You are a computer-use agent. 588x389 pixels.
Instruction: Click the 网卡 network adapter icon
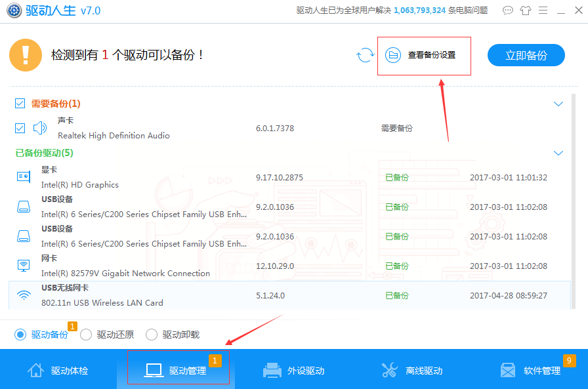pos(24,266)
